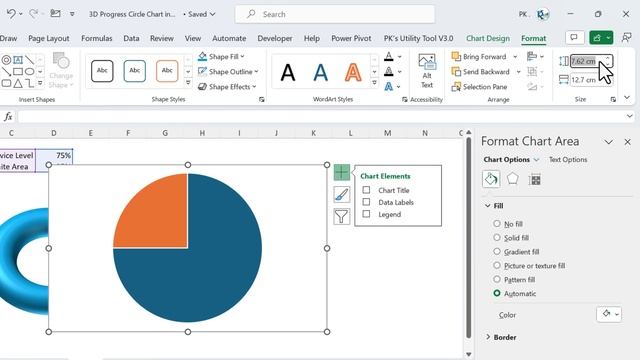Expand the formula bar chevron
The height and width of the screenshot is (360, 640).
629,116
